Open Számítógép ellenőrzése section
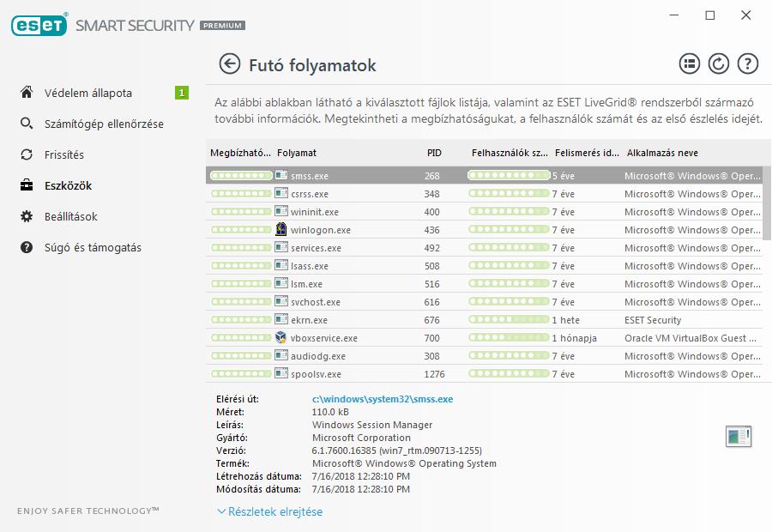Viewport: 772px width, 532px height. tap(104, 124)
